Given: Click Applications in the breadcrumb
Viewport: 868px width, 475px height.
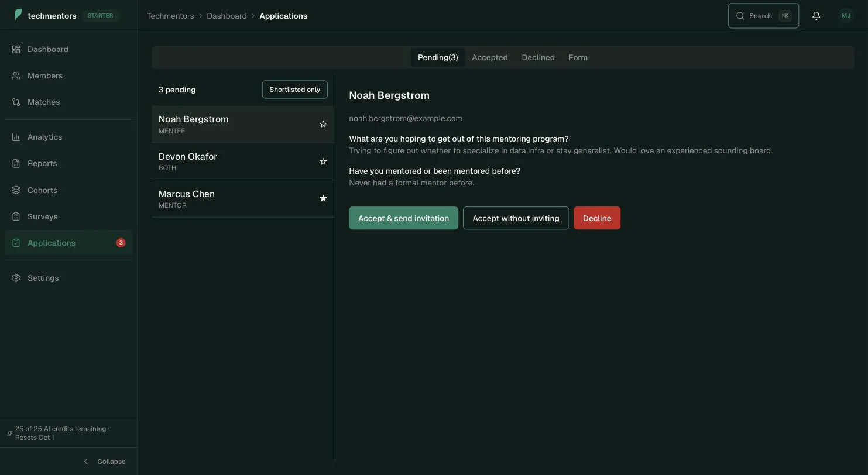Looking at the screenshot, I should coord(283,16).
